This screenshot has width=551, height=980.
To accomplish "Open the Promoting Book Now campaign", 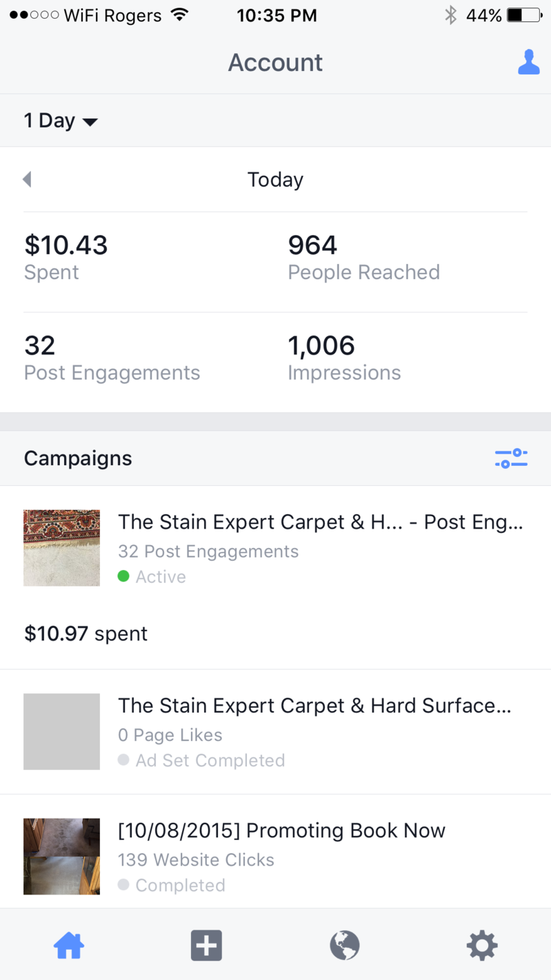I will coord(281,830).
